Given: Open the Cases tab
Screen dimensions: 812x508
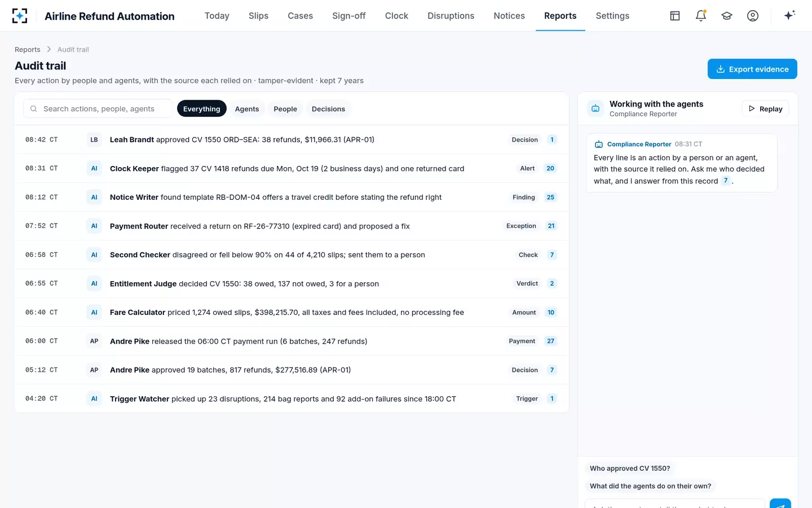Looking at the screenshot, I should (300, 16).
